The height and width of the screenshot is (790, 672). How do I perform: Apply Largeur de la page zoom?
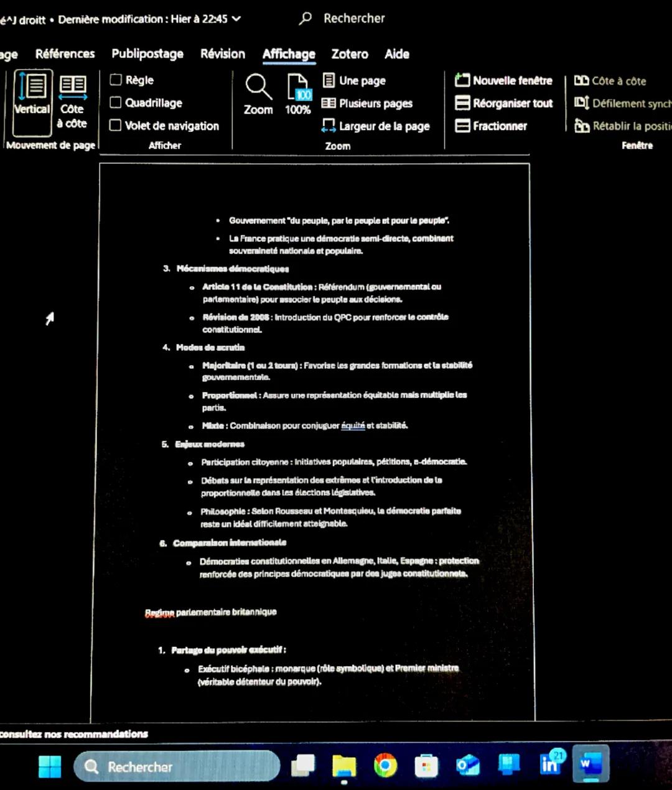coord(376,126)
